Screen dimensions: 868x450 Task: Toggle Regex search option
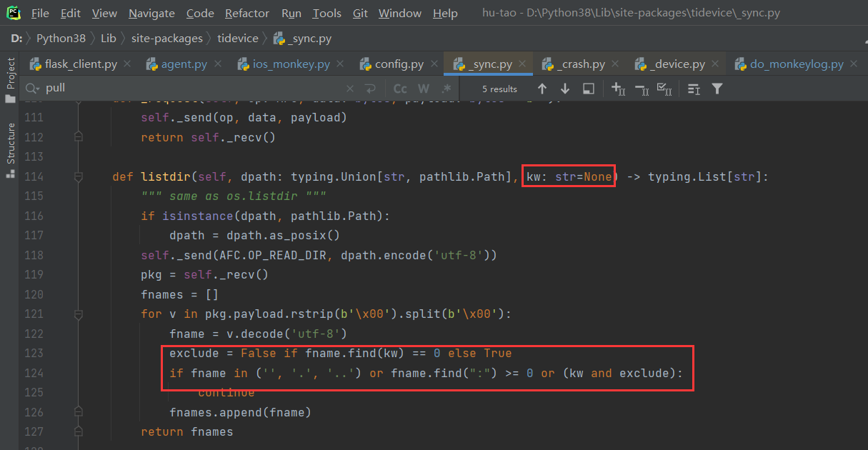coord(447,89)
